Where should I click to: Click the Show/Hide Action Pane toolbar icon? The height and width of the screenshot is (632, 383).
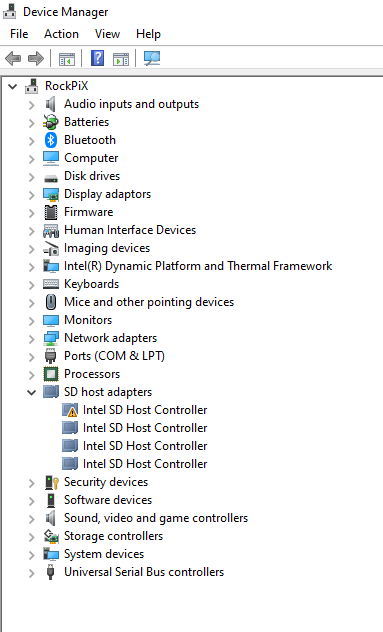coord(121,59)
